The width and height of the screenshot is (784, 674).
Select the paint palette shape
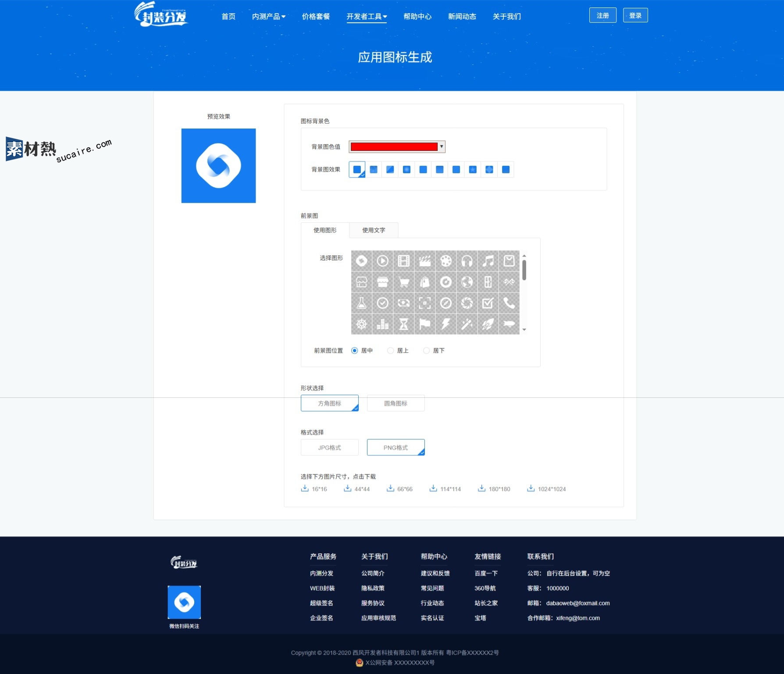(x=446, y=261)
